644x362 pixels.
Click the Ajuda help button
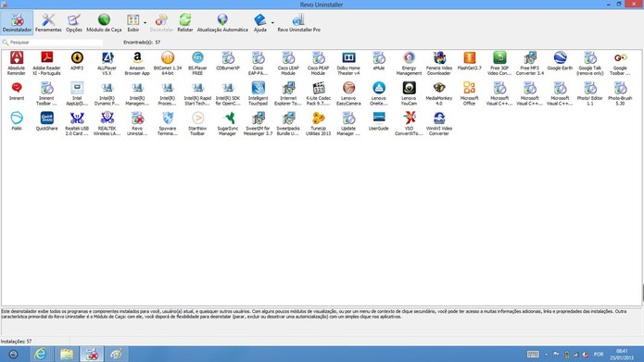coord(260,22)
